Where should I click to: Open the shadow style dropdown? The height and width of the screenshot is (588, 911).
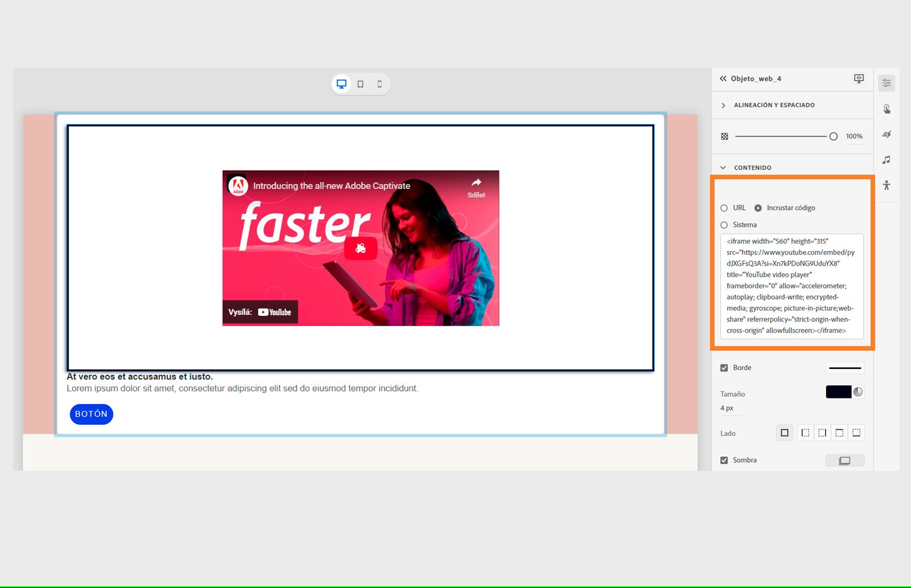click(845, 460)
